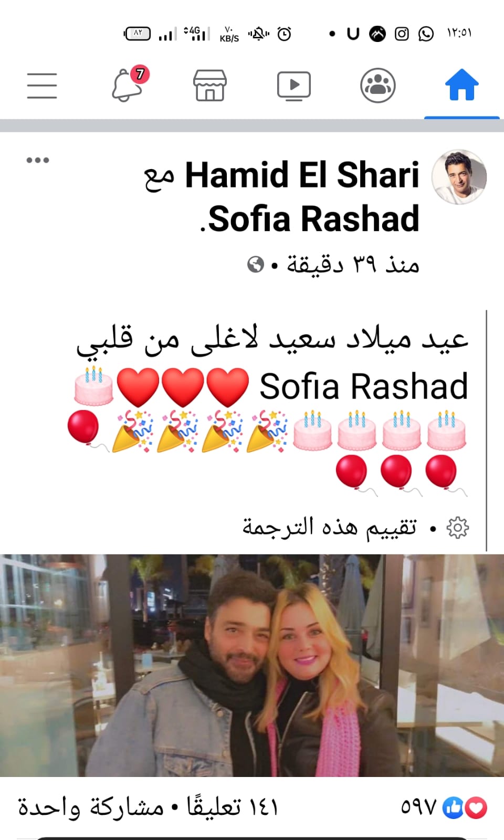
Task: Click the globe public privacy icon
Action: (256, 264)
